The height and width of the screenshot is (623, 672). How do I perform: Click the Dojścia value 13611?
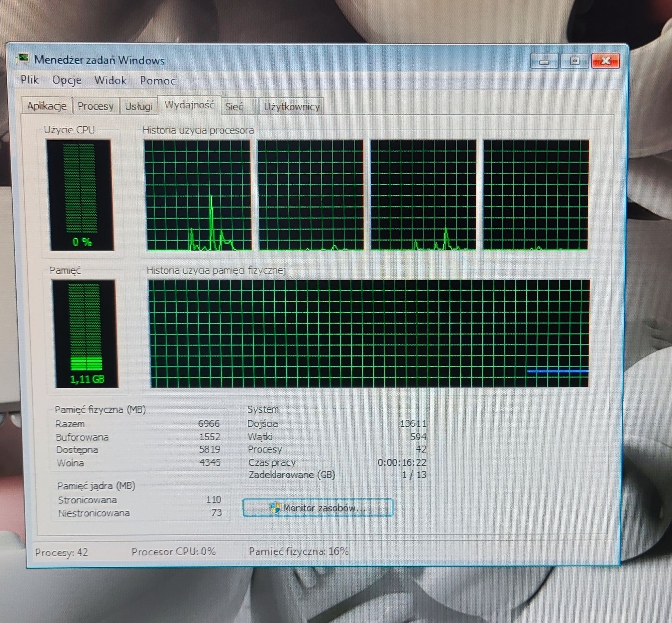(413, 423)
